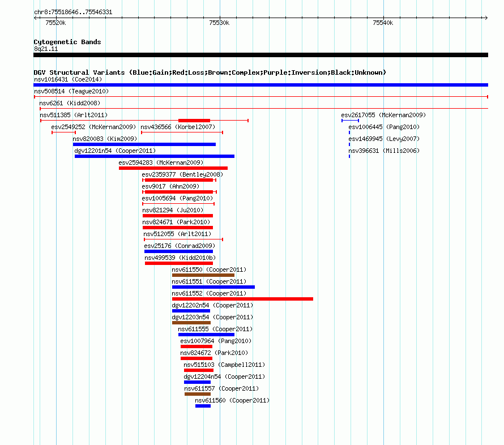Image resolution: width=504 pixels, height=445 pixels.
Task: Open esv2359377 (Bentley2008) variant label
Action: click(x=182, y=174)
